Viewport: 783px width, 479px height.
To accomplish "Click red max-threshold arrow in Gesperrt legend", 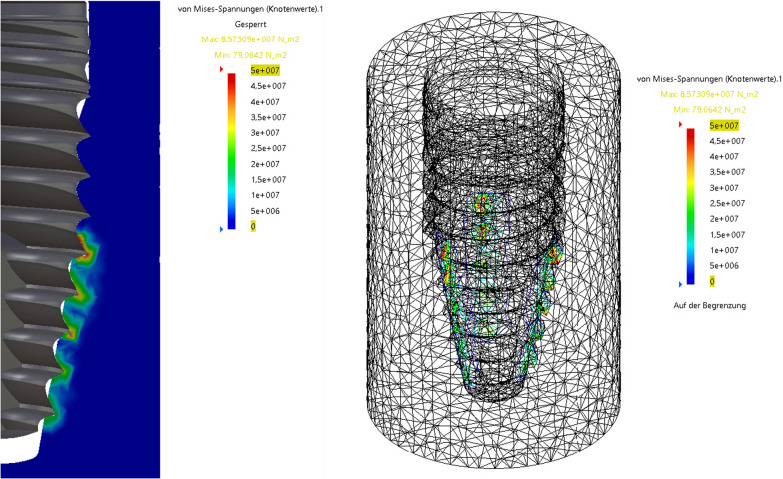I will pos(221,72).
